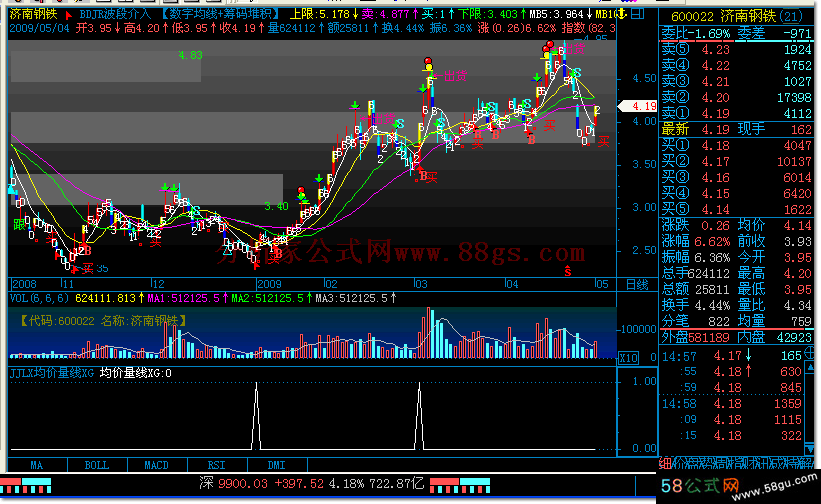Click the 【数字均线+筹码堆积】 formula label
This screenshot has width=821, height=504.
(x=220, y=14)
